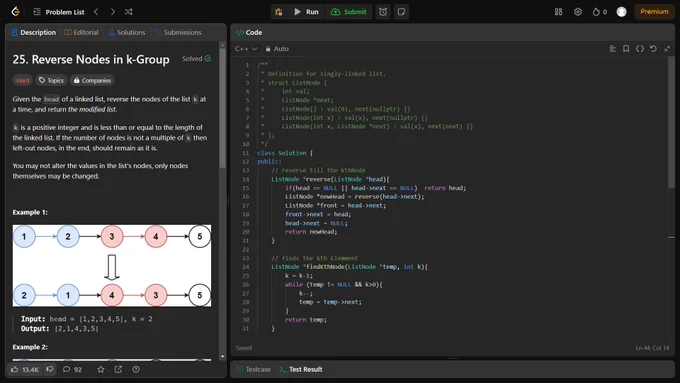680x383 pixels.
Task: Click the Code panel header tab
Action: point(249,33)
